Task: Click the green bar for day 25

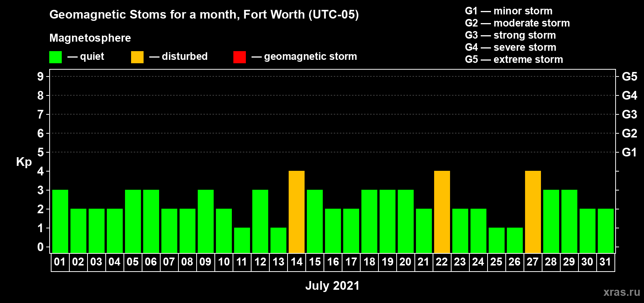Action: (x=497, y=241)
